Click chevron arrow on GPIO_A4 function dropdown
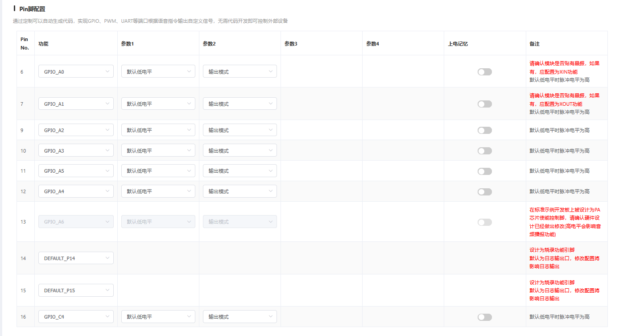644x336 pixels. click(107, 191)
